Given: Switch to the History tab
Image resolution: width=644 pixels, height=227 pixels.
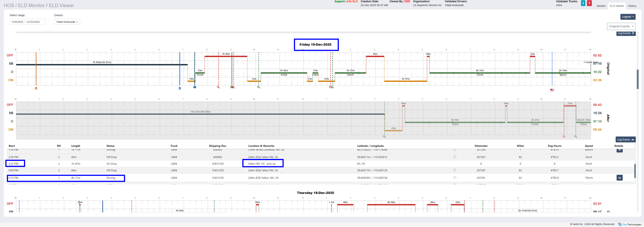Looking at the screenshot, I should tap(632, 6).
